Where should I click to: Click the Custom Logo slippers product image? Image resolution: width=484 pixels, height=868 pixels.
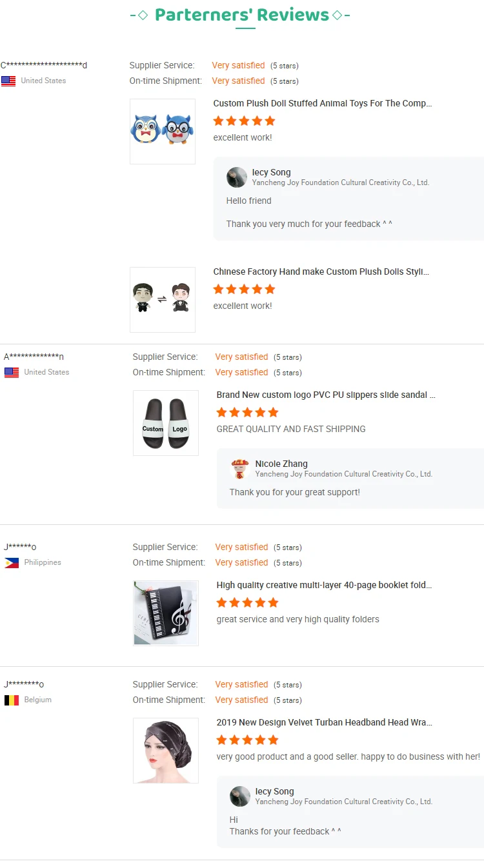coord(166,423)
